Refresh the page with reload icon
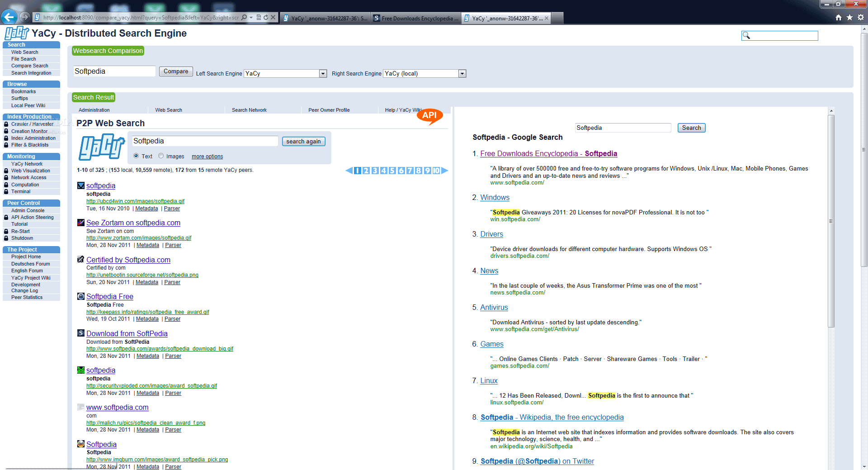Viewport: 868px width, 470px height. (266, 17)
